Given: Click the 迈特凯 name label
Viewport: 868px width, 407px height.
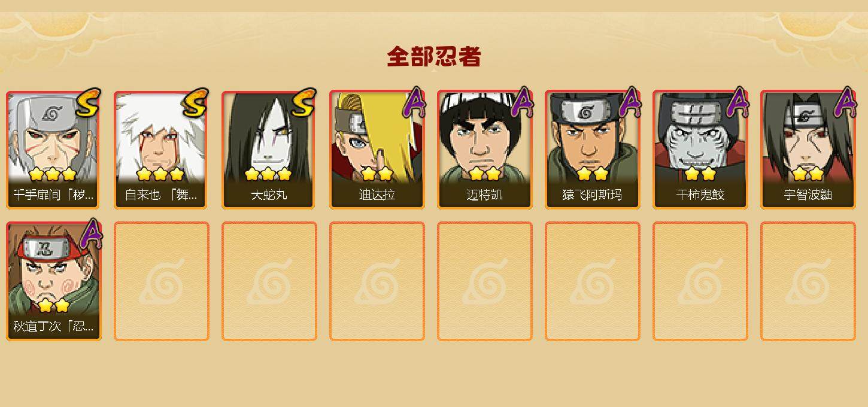Looking at the screenshot, I should point(484,195).
